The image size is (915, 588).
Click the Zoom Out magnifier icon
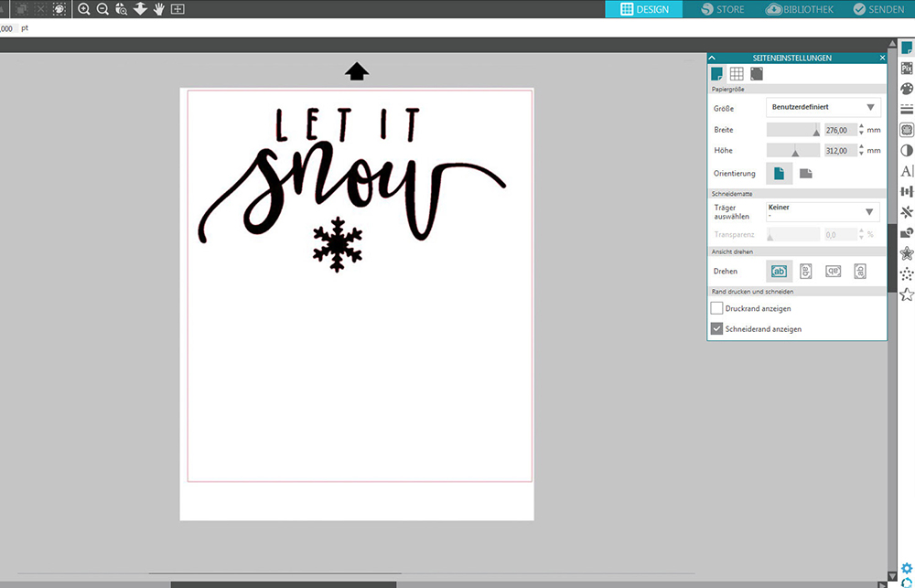pos(102,9)
